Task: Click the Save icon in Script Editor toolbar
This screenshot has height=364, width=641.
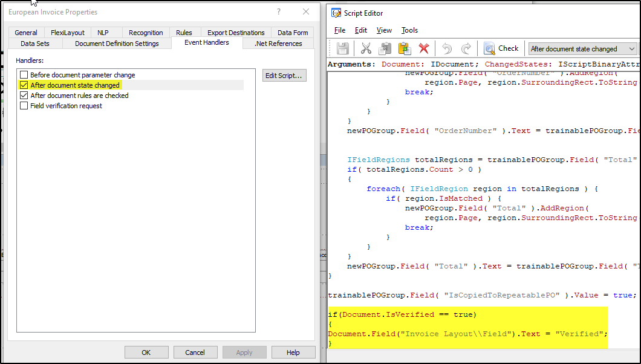Action: click(343, 48)
